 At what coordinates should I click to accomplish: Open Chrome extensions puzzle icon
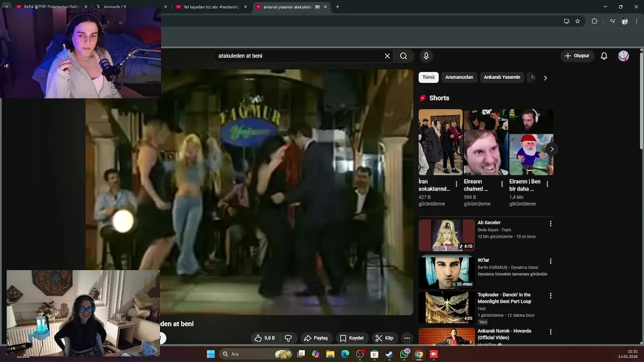594,21
